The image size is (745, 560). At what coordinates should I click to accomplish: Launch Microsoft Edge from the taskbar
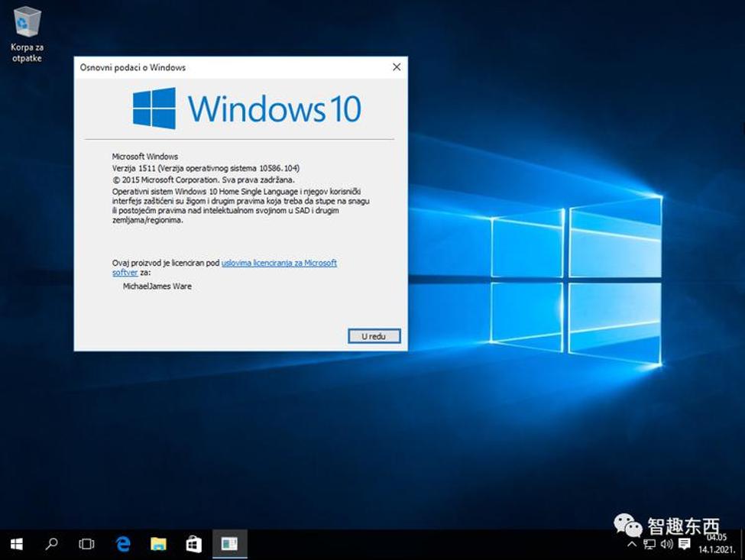tap(122, 544)
